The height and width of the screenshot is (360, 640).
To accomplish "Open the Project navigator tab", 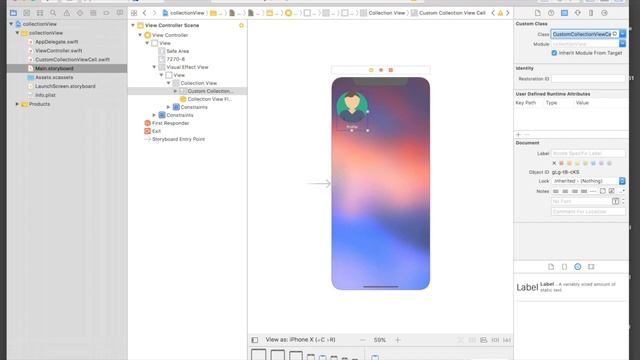I will tap(13, 13).
